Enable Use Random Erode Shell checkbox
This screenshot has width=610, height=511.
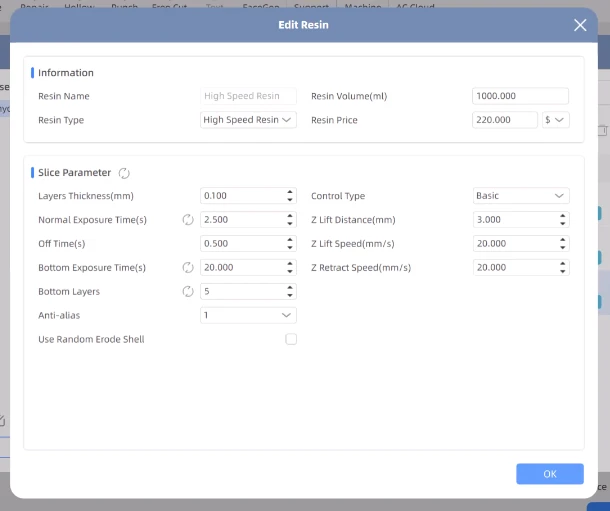291,339
